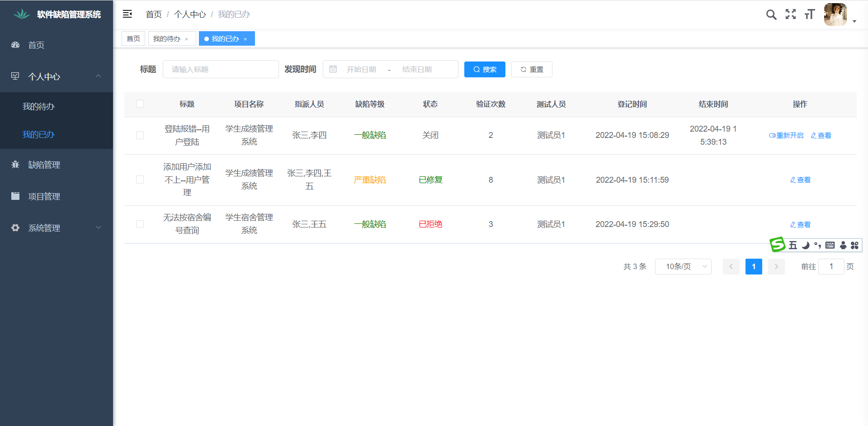Image resolution: width=868 pixels, height=426 pixels.
Task: Toggle the select-all header checkbox
Action: (140, 104)
